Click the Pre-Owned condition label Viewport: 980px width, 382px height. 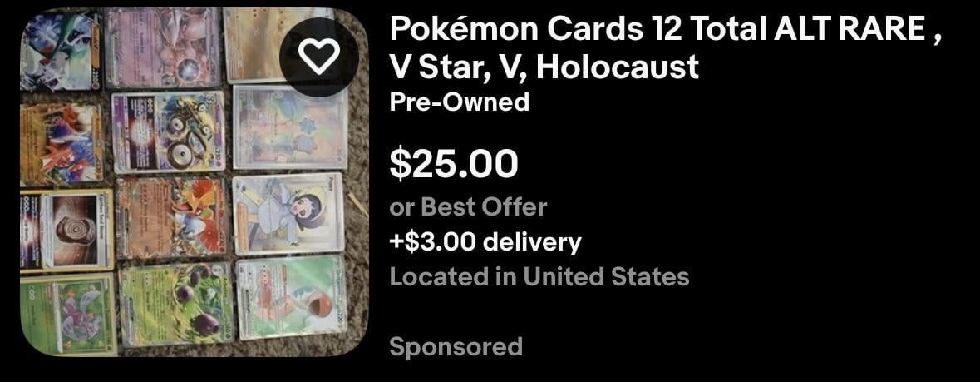click(x=460, y=102)
